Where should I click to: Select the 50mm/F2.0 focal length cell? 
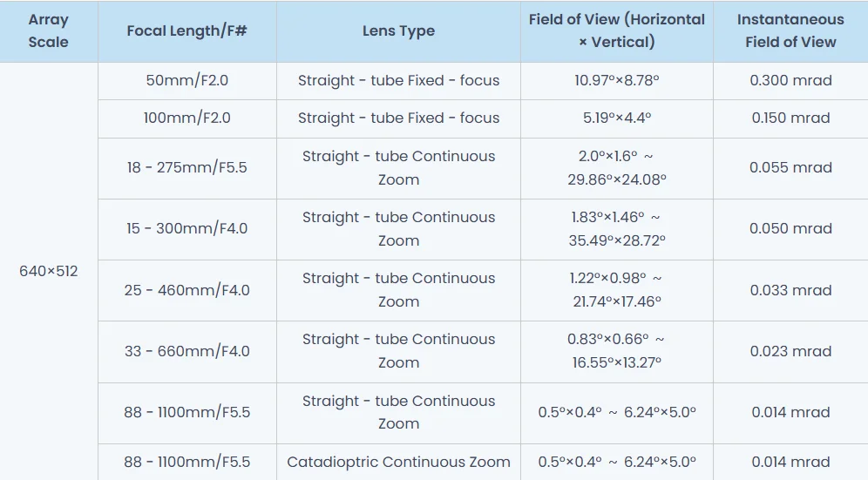(187, 80)
